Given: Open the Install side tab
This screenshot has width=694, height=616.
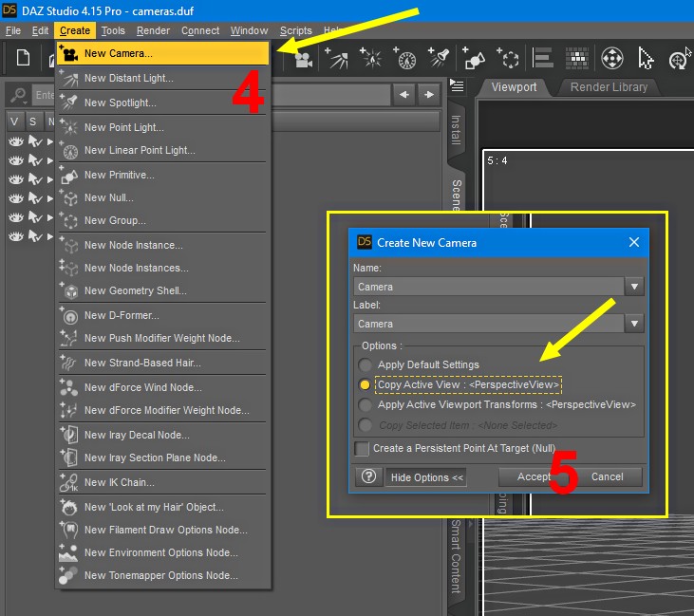Looking at the screenshot, I should pyautogui.click(x=456, y=130).
